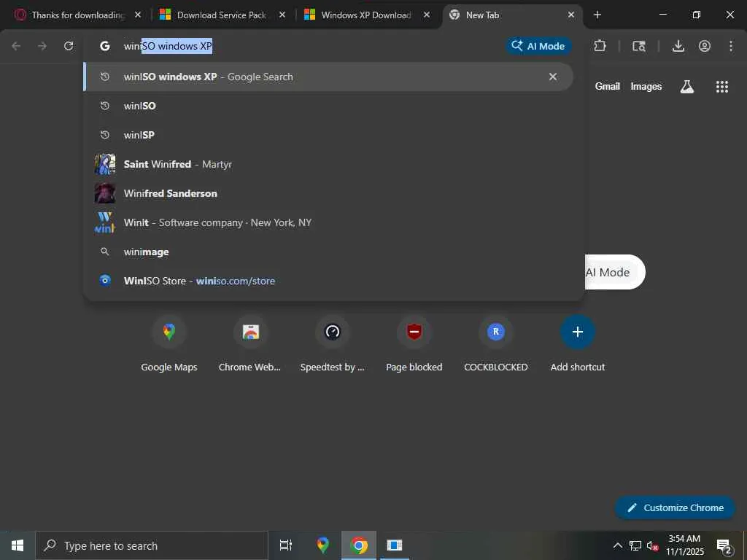This screenshot has height=560, width=747.
Task: Click the AI Mode pill on page
Action: point(614,272)
